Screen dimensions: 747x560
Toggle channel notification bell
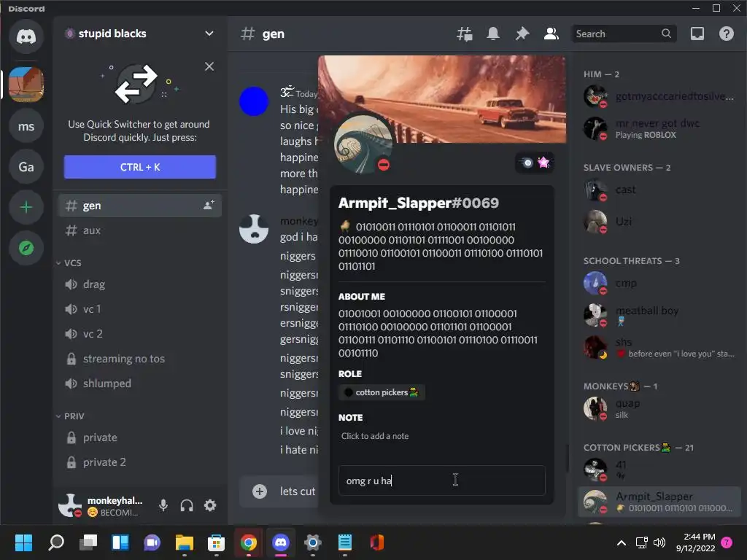[x=493, y=34]
